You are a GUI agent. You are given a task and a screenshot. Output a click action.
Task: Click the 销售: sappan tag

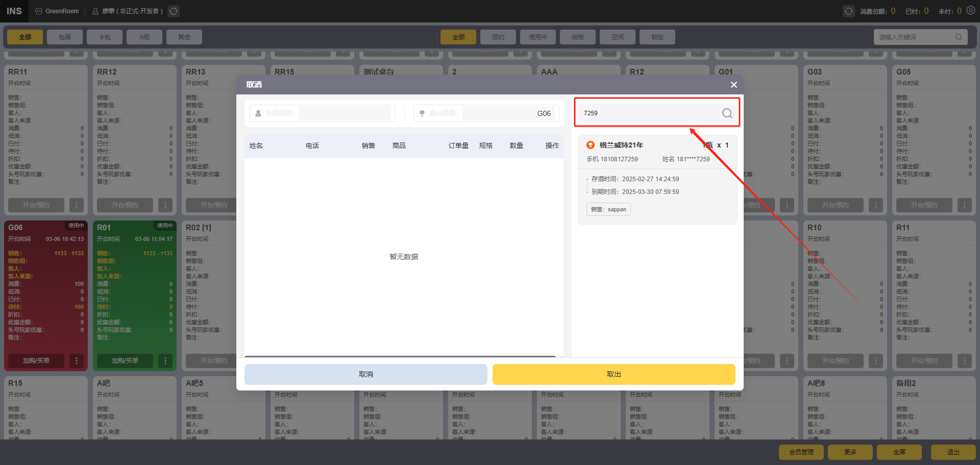(608, 209)
